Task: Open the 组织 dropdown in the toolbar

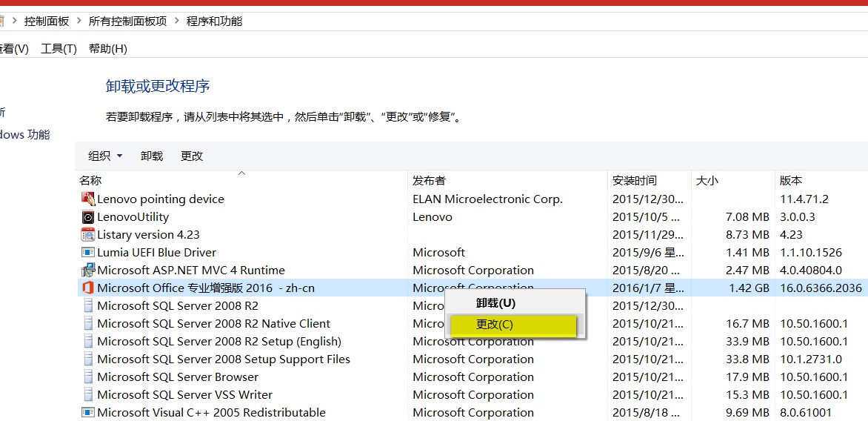Action: tap(105, 156)
